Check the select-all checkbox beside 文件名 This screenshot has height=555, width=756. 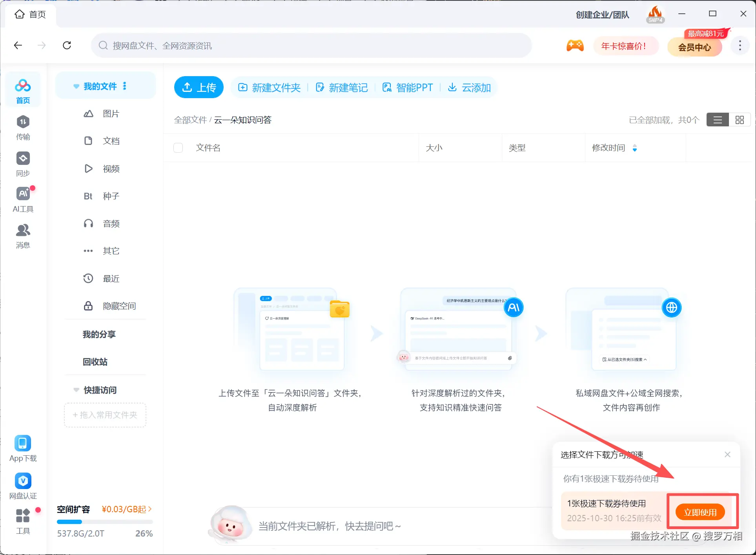[x=178, y=148]
